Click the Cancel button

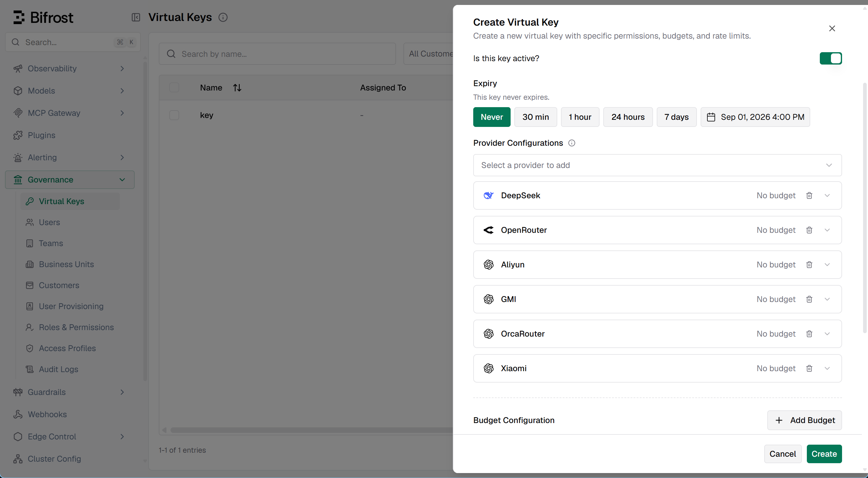point(782,454)
